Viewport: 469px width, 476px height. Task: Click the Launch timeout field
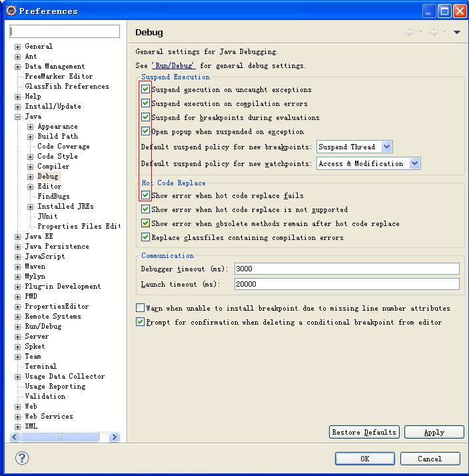pyautogui.click(x=346, y=284)
